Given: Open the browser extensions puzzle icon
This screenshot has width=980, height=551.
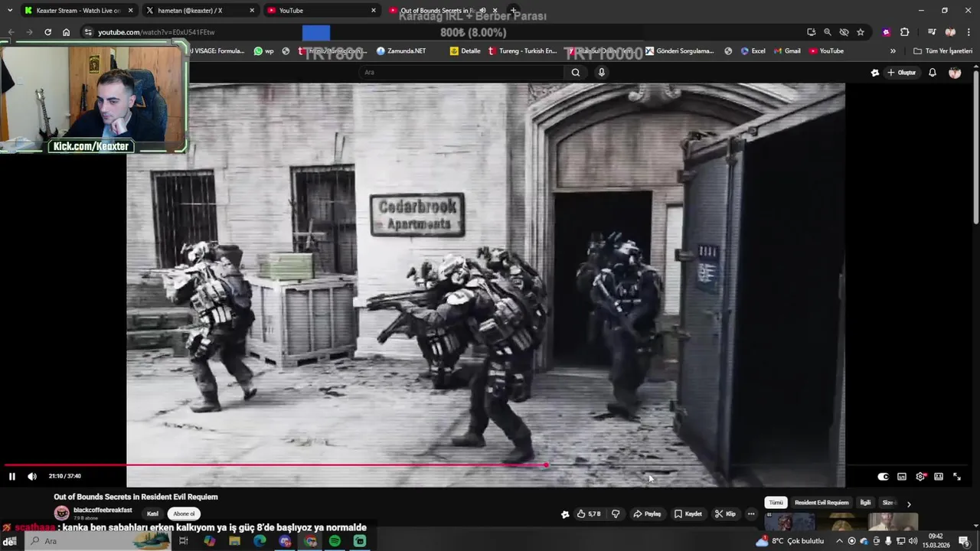Looking at the screenshot, I should tap(904, 32).
